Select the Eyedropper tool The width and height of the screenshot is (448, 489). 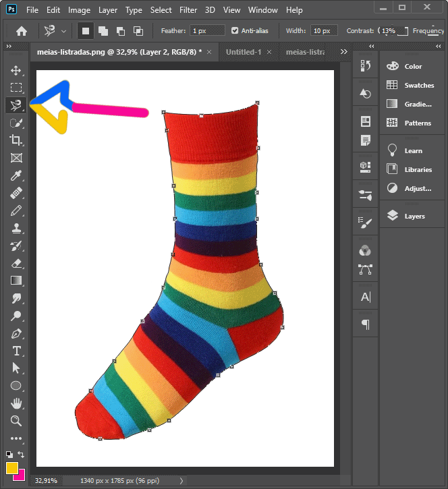click(x=16, y=175)
